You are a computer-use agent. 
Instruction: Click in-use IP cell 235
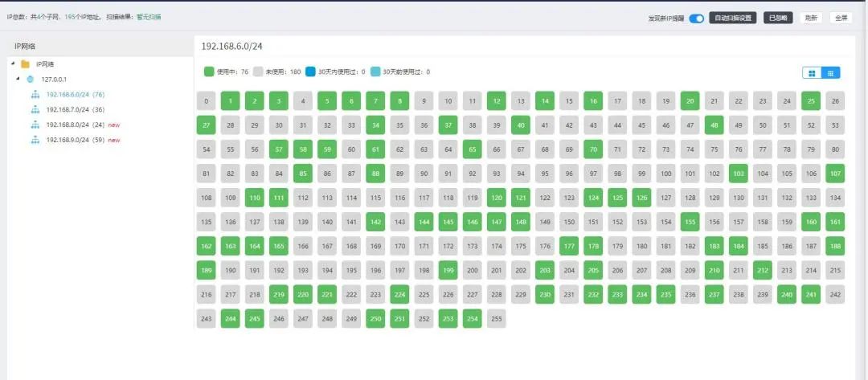tap(666, 295)
